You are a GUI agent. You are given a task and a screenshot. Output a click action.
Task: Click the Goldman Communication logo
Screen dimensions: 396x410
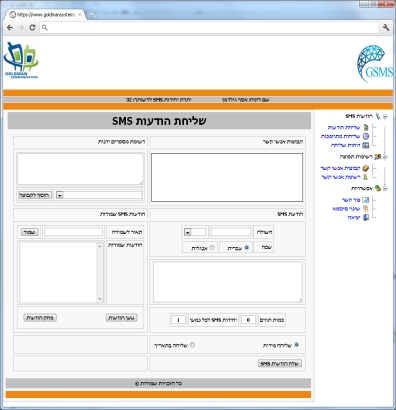pyautogui.click(x=21, y=60)
